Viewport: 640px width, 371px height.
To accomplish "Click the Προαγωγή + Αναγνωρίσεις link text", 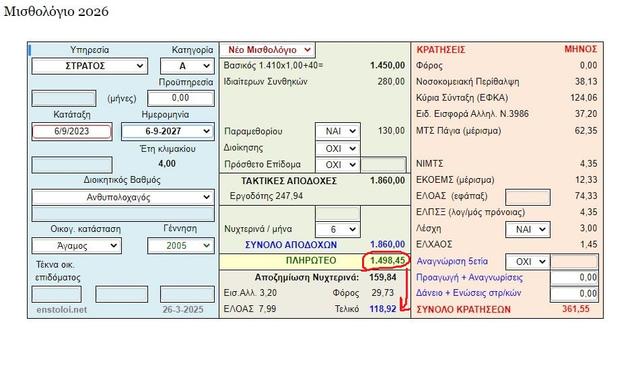I will tap(469, 278).
